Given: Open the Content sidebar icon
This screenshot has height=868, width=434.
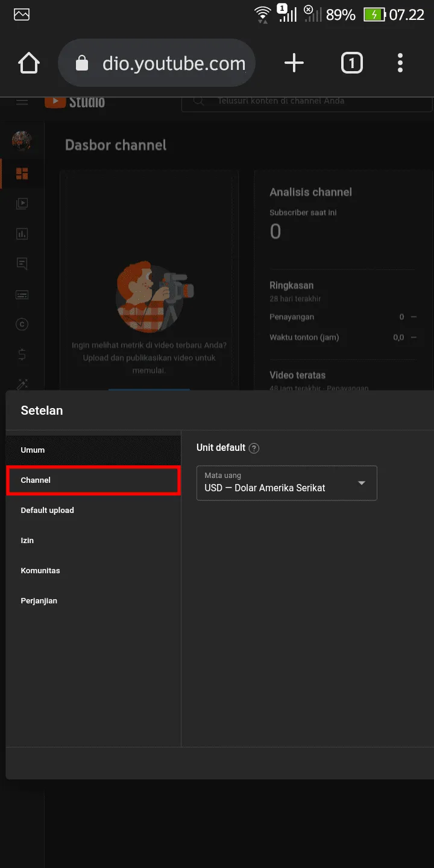Looking at the screenshot, I should tap(22, 204).
